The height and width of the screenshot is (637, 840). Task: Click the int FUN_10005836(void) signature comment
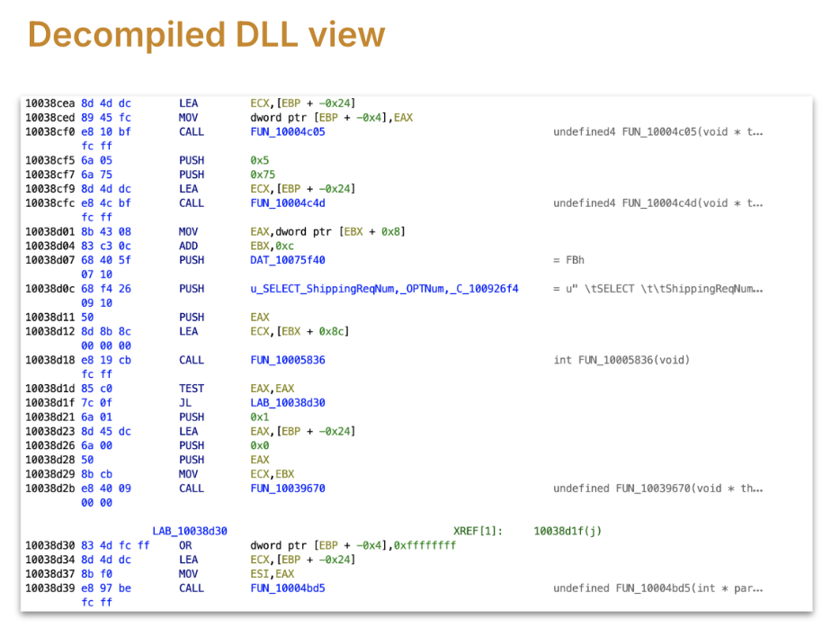pos(621,360)
